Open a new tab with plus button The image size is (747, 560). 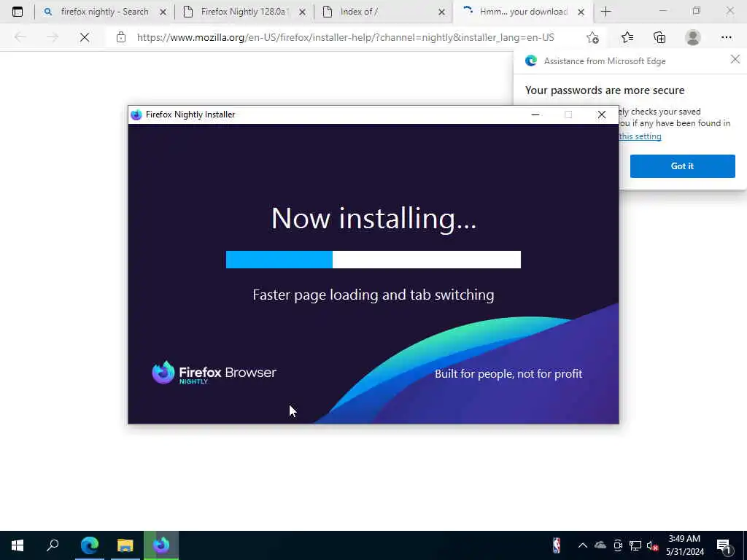(606, 12)
